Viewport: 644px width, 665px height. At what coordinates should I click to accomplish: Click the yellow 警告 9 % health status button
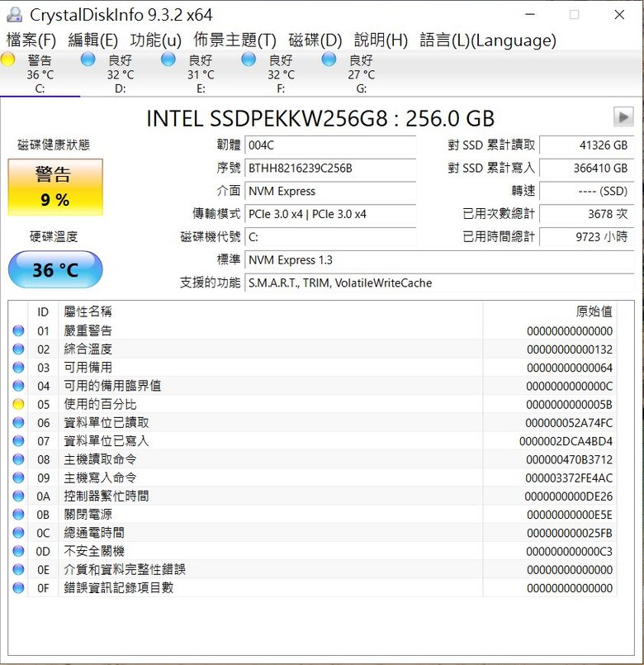(55, 187)
